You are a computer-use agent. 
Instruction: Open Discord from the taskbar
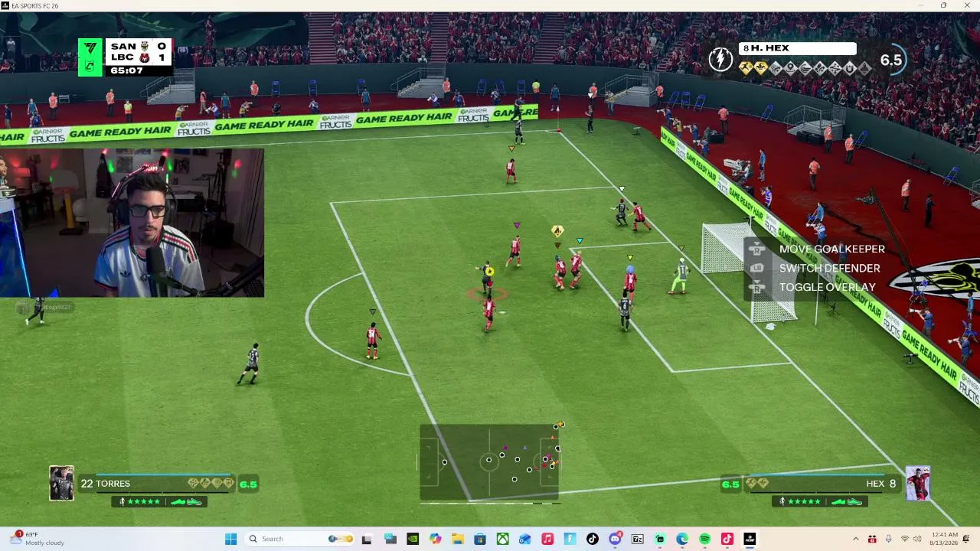click(x=615, y=539)
